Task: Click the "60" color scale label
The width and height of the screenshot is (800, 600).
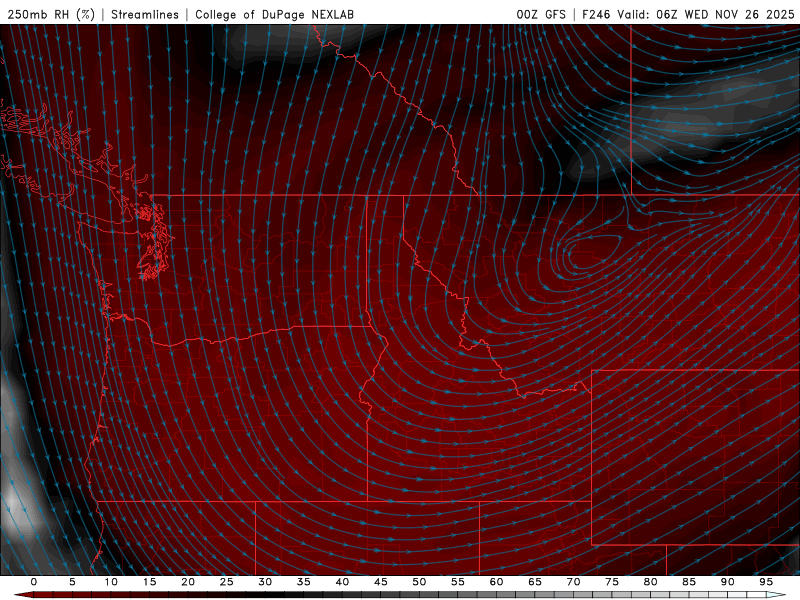Action: point(496,582)
